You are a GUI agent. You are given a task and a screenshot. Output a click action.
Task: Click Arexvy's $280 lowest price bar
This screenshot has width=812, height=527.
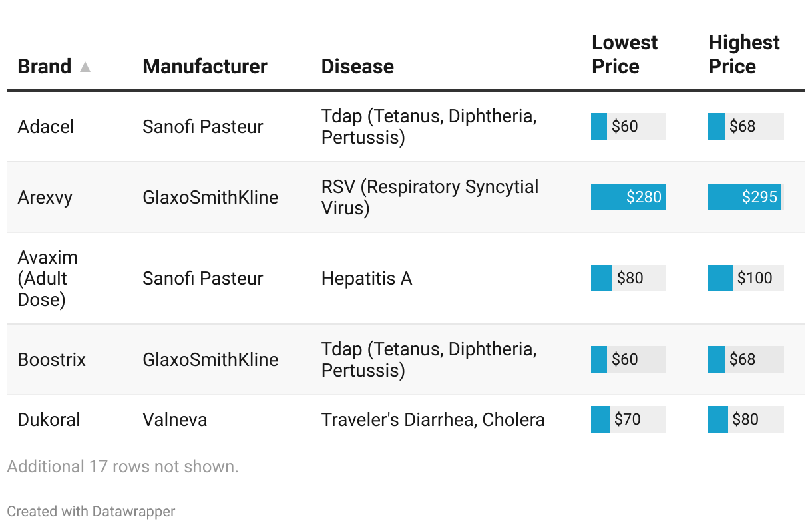[628, 197]
